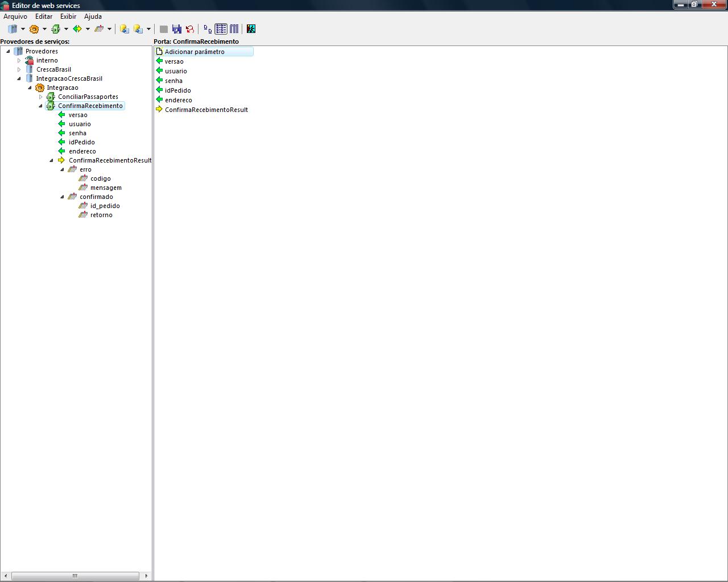This screenshot has height=582, width=728.
Task: Select senha in the Porta panel list
Action: 173,81
